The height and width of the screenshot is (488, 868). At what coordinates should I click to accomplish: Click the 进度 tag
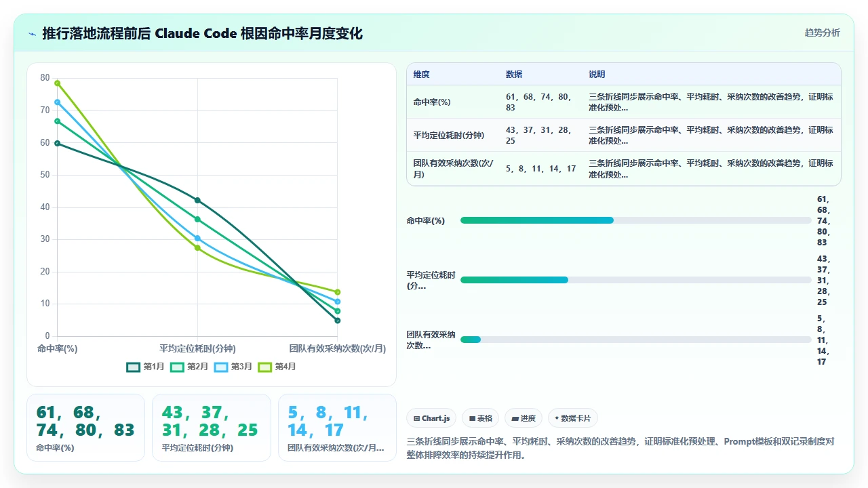524,418
